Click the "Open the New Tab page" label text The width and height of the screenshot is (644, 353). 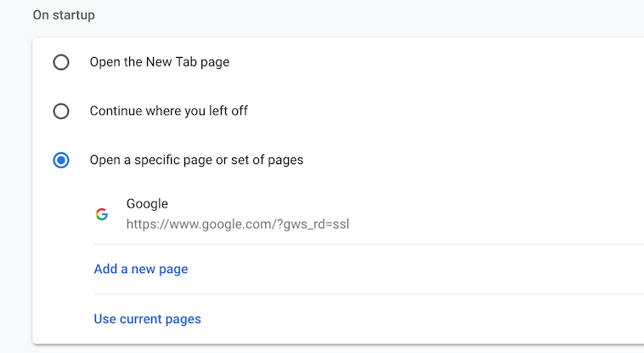pos(160,62)
